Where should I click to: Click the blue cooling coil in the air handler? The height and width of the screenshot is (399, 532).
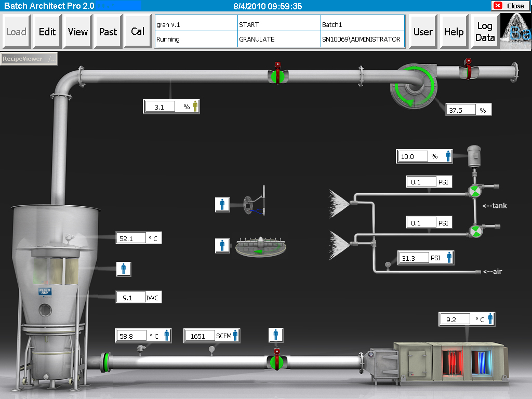[x=482, y=363]
